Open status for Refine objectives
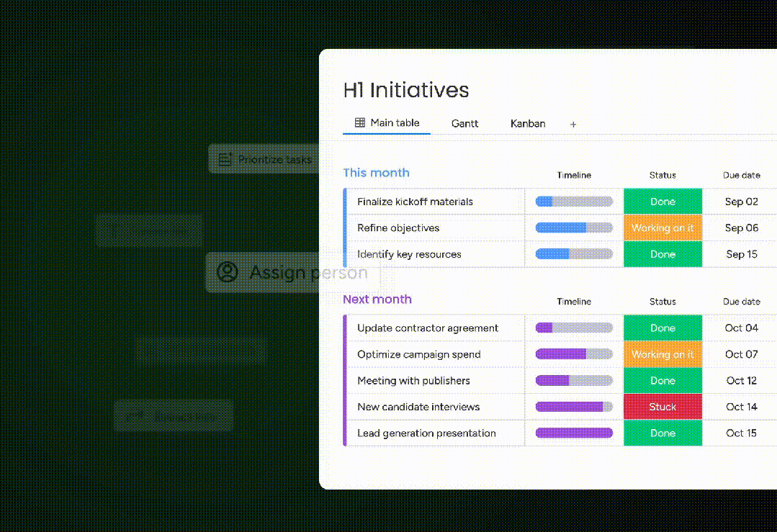 pyautogui.click(x=663, y=228)
